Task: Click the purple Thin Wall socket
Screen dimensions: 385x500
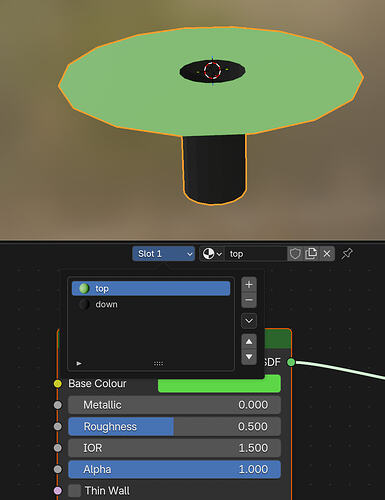Action: coord(58,491)
